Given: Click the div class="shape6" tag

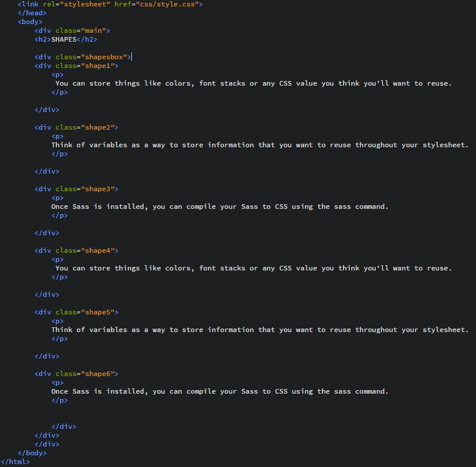Looking at the screenshot, I should tap(76, 374).
